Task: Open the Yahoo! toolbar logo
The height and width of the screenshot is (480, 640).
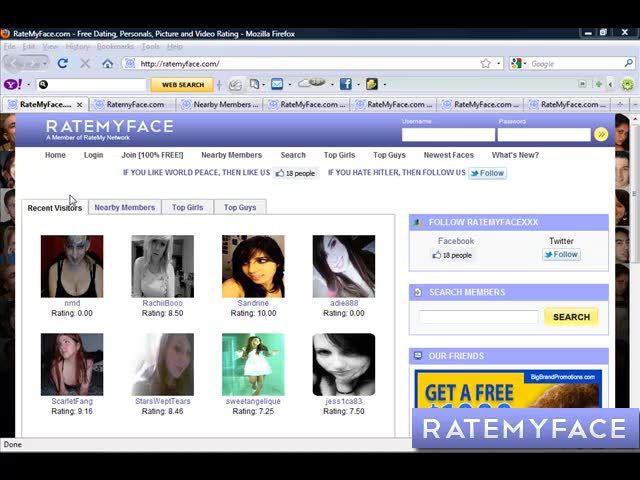Action: 13,84
